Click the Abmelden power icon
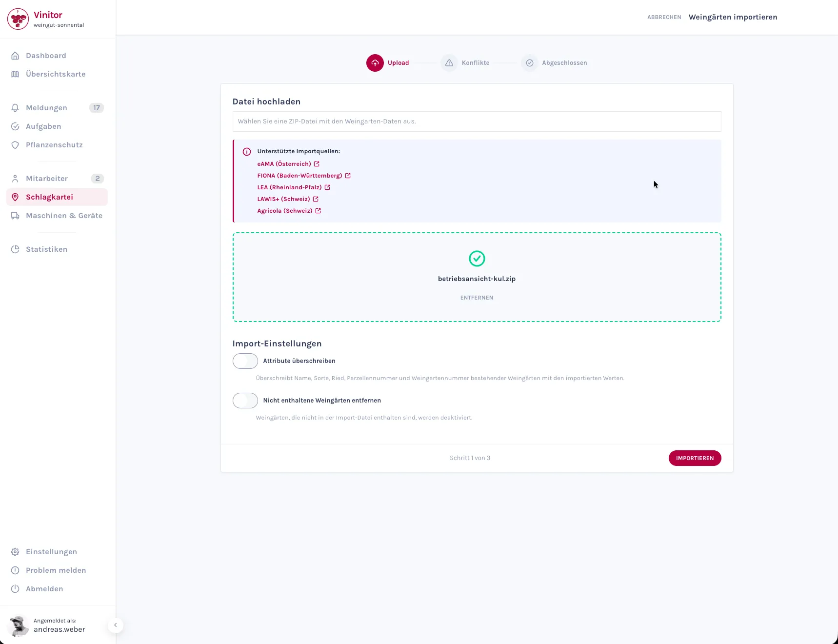 pyautogui.click(x=15, y=589)
